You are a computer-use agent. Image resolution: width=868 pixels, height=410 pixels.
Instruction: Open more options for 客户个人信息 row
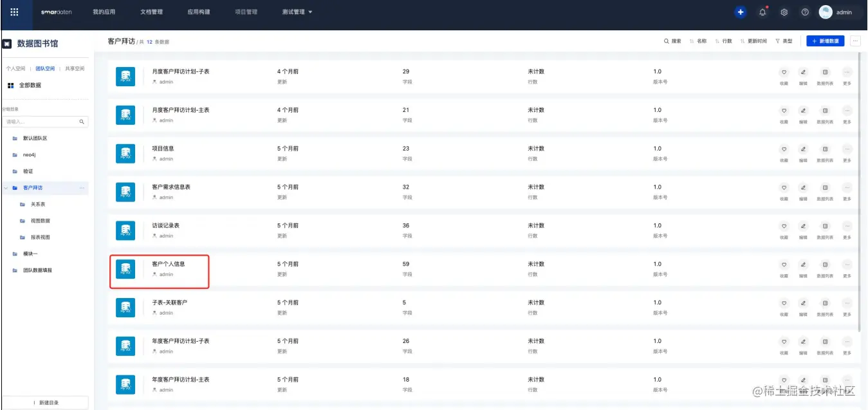coord(847,265)
